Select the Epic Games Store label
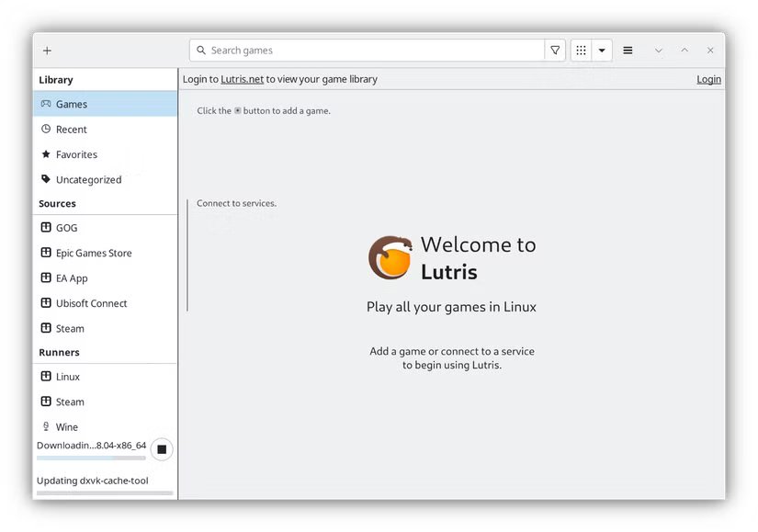 coord(94,253)
